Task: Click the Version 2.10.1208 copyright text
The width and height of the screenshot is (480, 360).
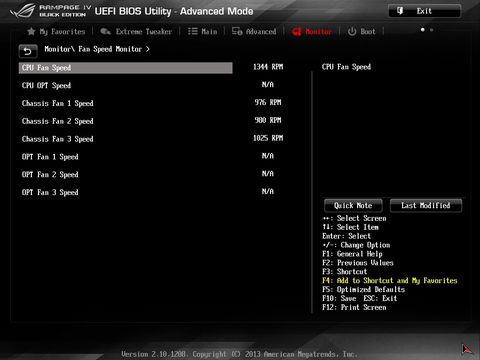Action: point(239,354)
